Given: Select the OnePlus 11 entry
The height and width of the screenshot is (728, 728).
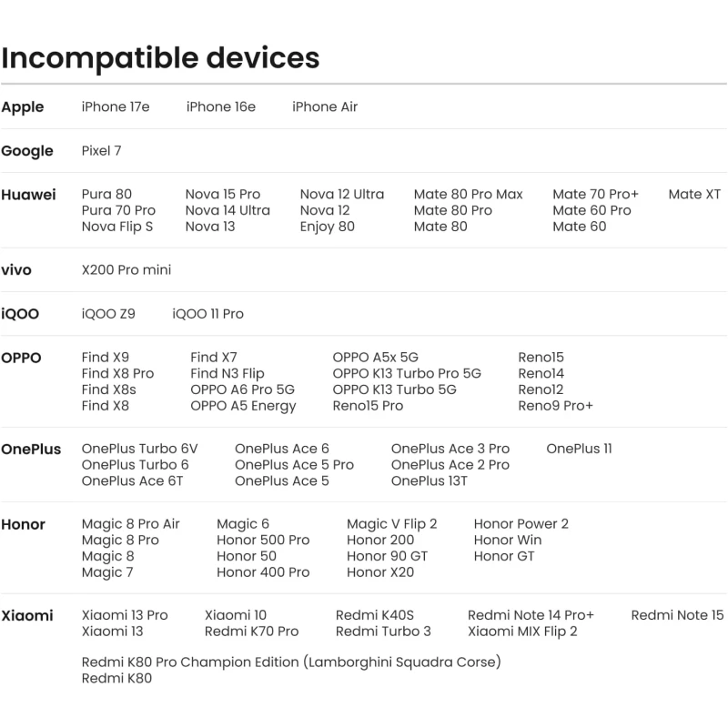Looking at the screenshot, I should click(579, 449).
